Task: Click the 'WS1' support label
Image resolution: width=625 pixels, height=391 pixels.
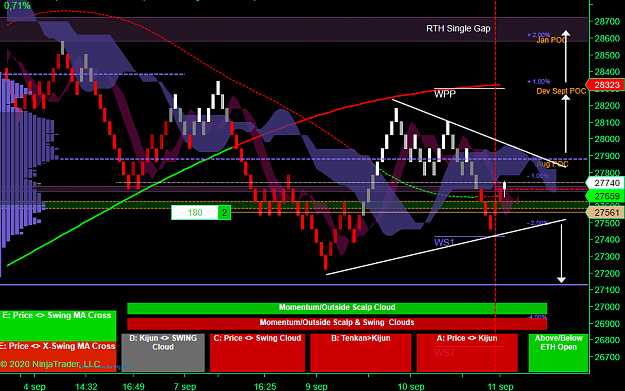Action: click(x=444, y=242)
